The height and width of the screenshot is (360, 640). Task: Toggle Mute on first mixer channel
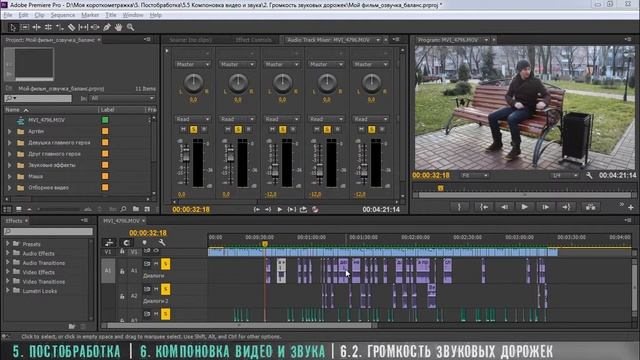click(183, 129)
